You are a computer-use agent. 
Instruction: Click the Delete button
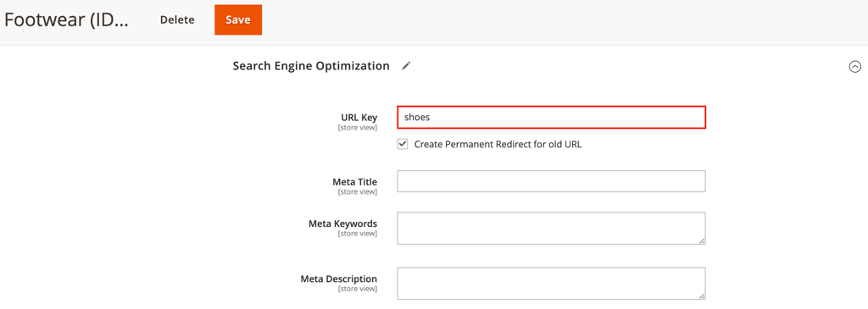click(177, 20)
